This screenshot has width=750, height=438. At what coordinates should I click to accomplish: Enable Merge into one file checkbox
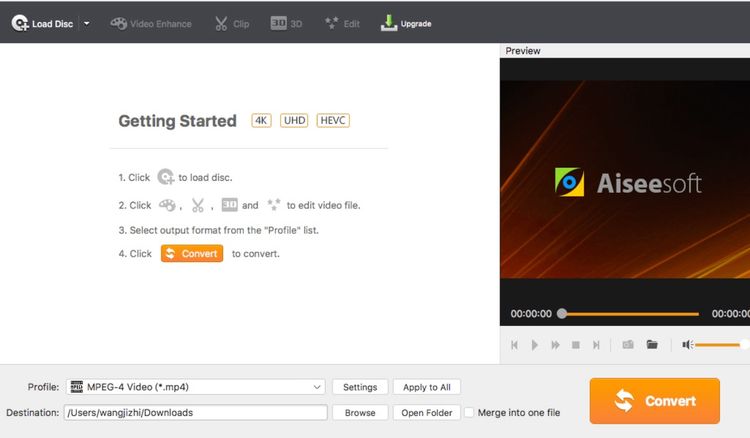[469, 412]
